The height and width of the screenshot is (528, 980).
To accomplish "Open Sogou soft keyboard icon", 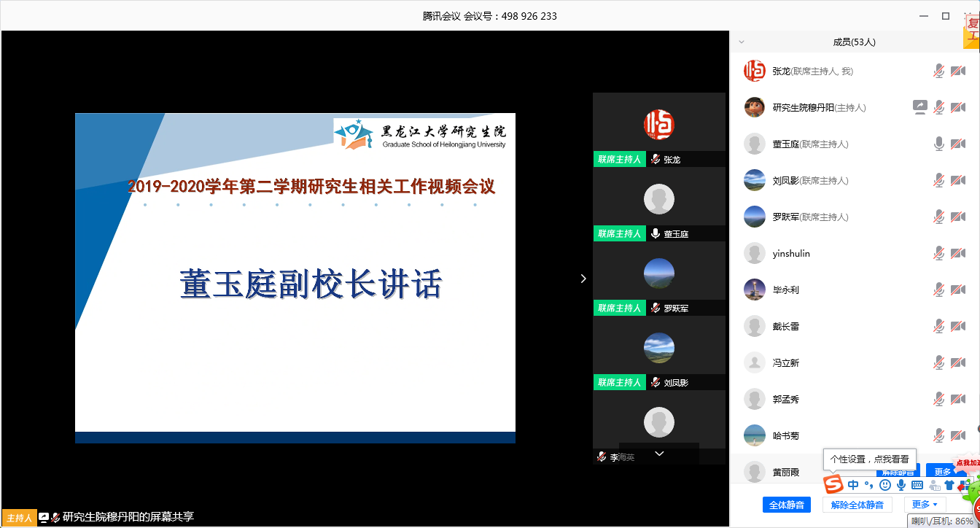I will point(917,485).
